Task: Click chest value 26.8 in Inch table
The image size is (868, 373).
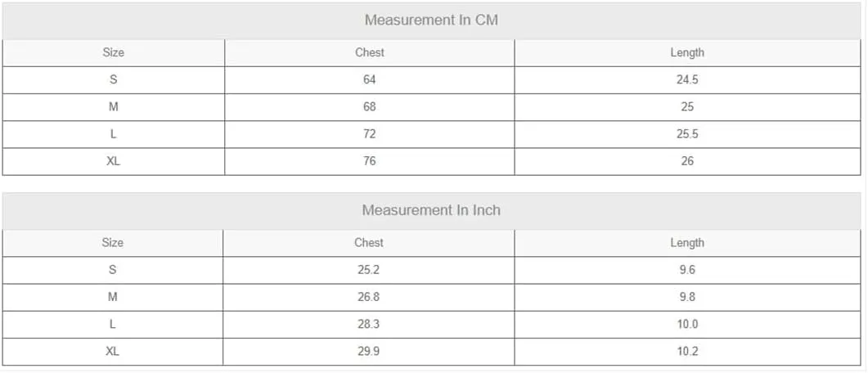Action: 369,297
